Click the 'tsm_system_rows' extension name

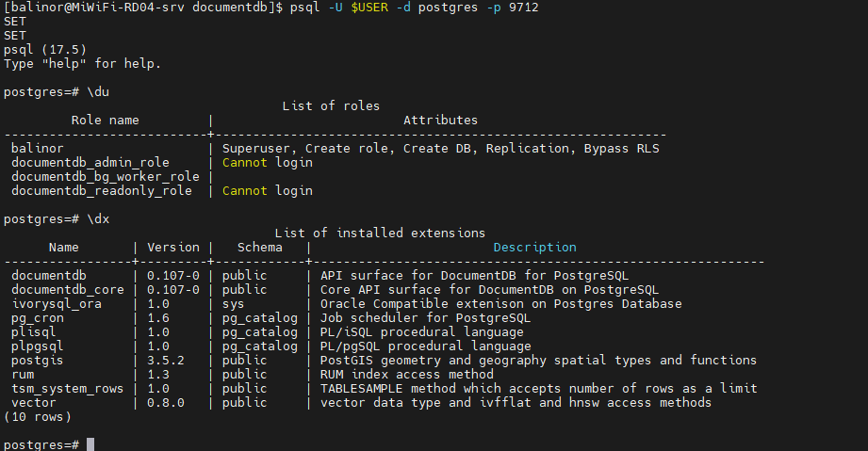point(68,389)
